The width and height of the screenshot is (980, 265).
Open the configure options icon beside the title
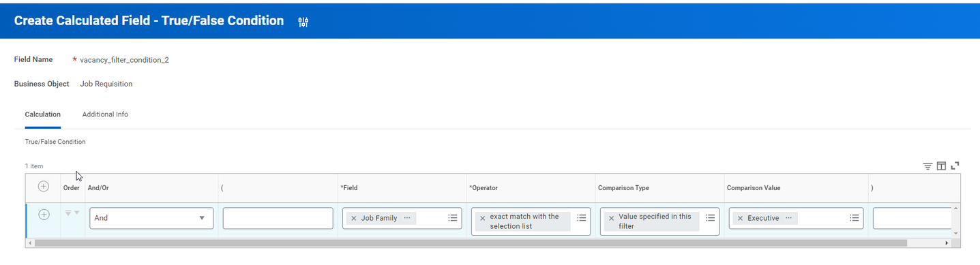(x=303, y=22)
